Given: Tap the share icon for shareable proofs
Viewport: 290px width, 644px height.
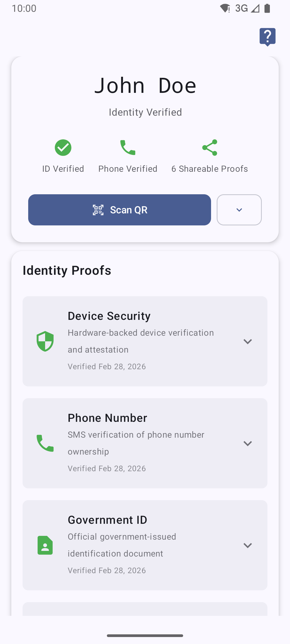Looking at the screenshot, I should pyautogui.click(x=209, y=147).
